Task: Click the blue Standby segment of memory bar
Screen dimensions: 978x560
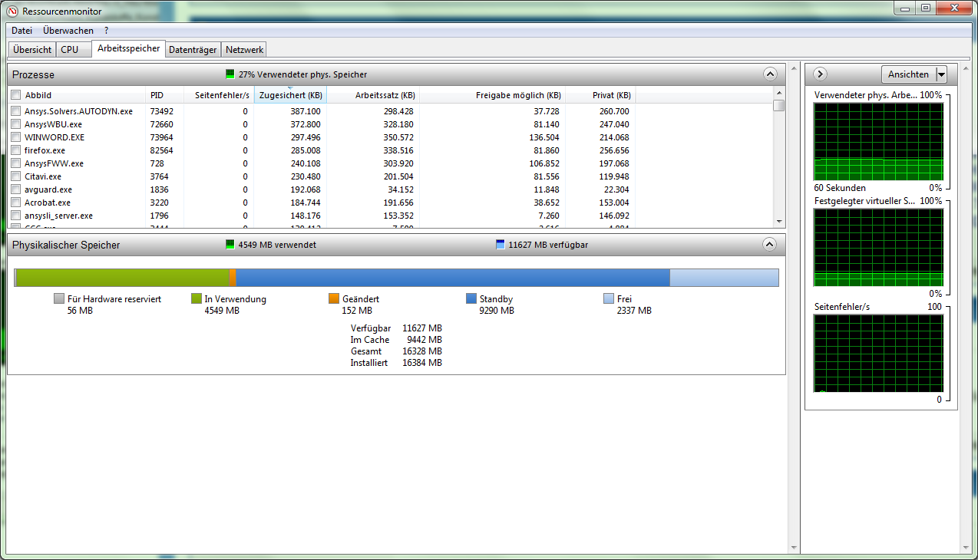Action: coord(453,278)
